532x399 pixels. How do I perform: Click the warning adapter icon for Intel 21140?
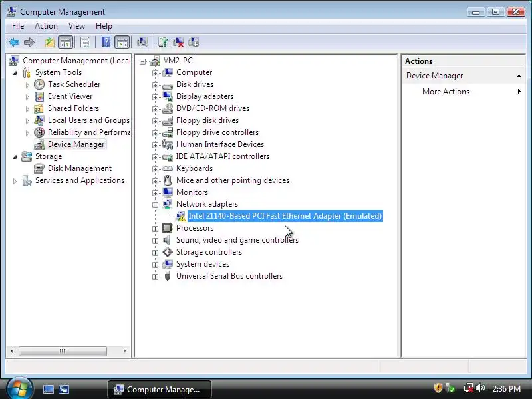tap(180, 216)
